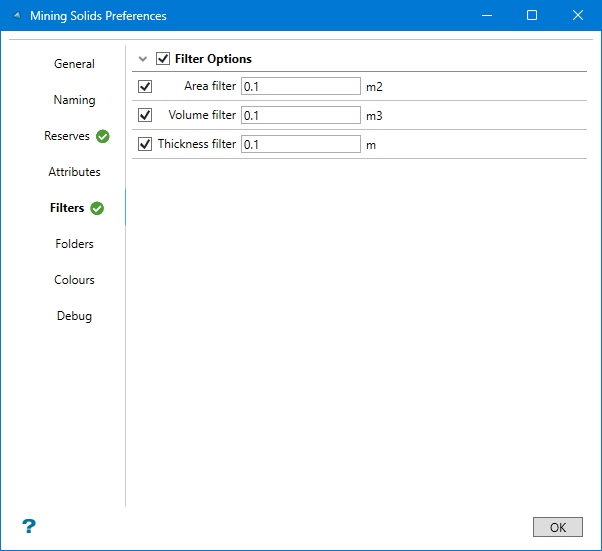Screen dimensions: 602x551
Task: Click the blue help question mark icon
Action: tap(29, 526)
